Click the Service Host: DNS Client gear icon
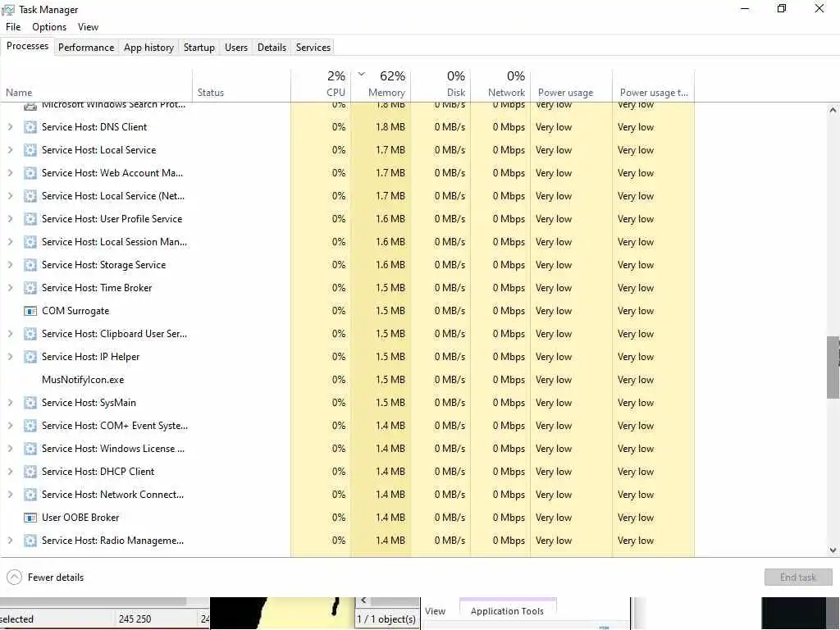 30,127
